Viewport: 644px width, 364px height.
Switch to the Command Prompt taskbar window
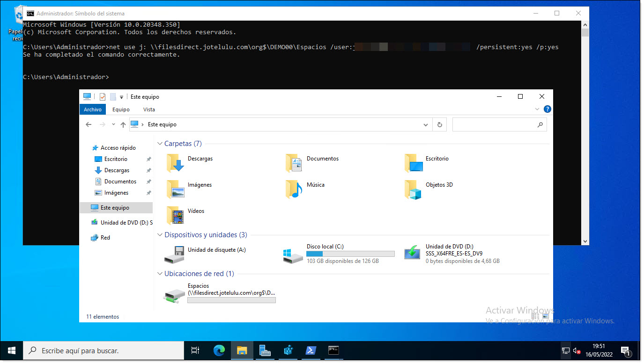tap(333, 350)
